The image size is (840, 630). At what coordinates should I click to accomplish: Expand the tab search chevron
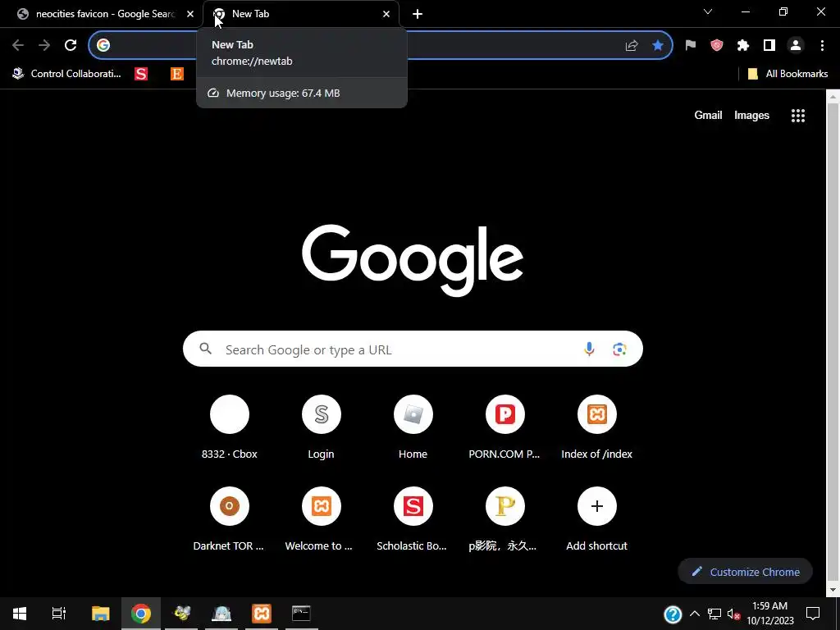click(x=708, y=11)
